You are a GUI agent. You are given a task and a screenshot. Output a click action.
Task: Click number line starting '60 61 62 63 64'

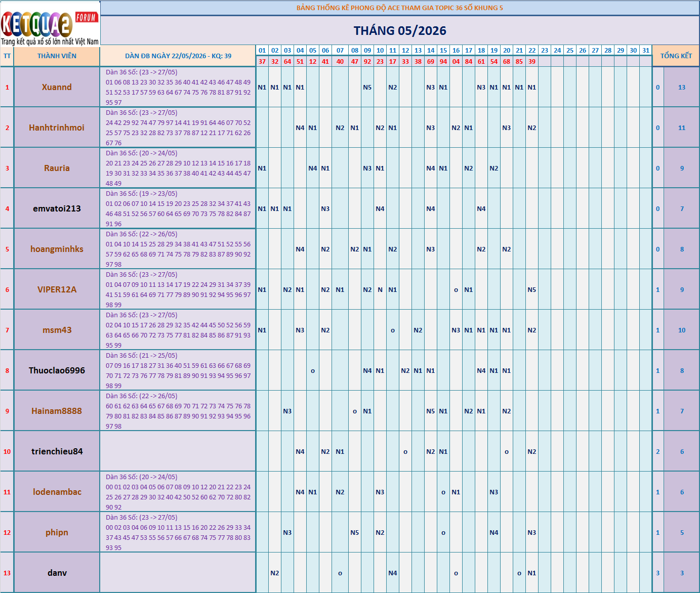[x=178, y=406]
